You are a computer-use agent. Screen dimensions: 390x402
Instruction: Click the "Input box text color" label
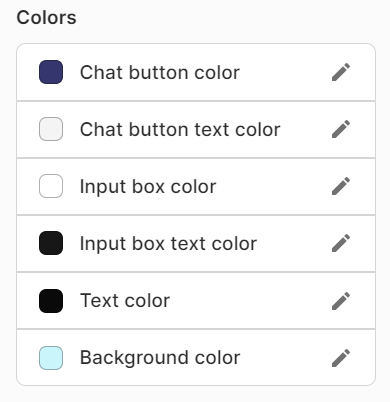[168, 243]
